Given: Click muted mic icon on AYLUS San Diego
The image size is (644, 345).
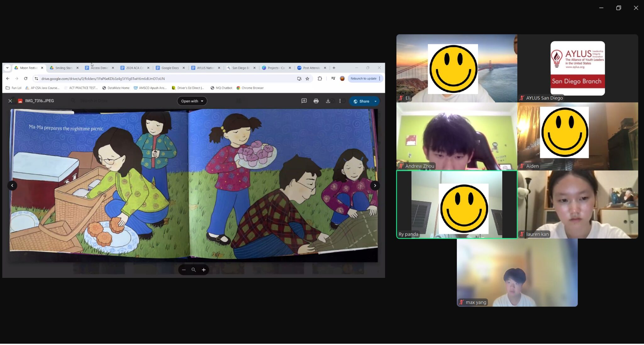Looking at the screenshot, I should pos(522,98).
